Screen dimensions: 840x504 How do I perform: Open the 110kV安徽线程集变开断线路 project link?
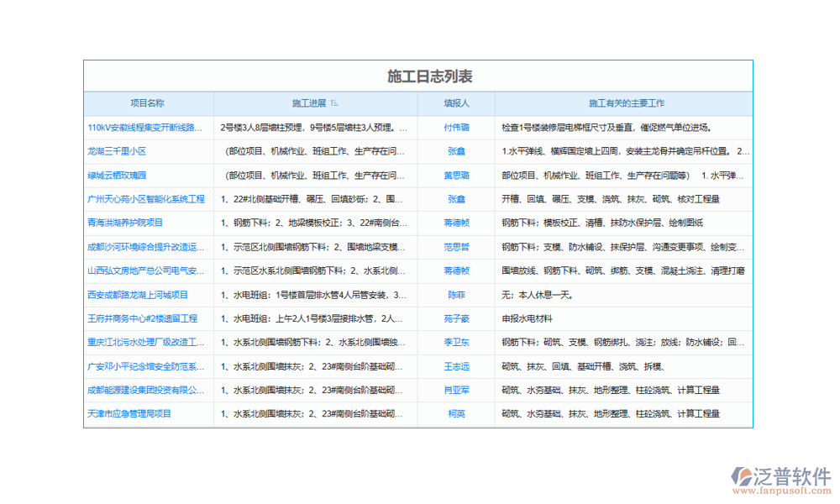coord(145,128)
